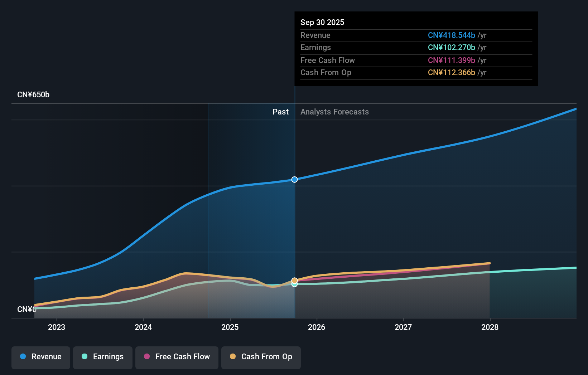Viewport: 588px width, 375px height.
Task: Click the teal Earnings data point marker
Action: [x=294, y=284]
